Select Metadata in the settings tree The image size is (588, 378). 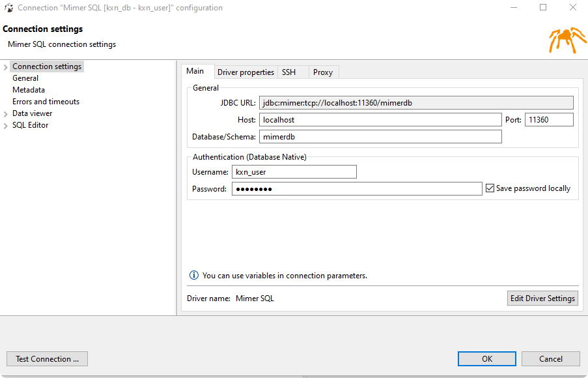point(29,90)
